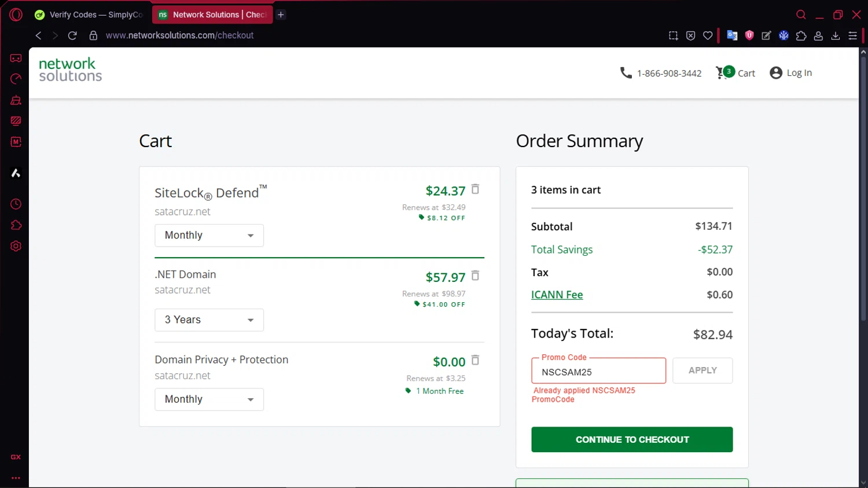Viewport: 868px width, 488px height.
Task: Click the Today's Total amount $82.94
Action: click(x=713, y=335)
